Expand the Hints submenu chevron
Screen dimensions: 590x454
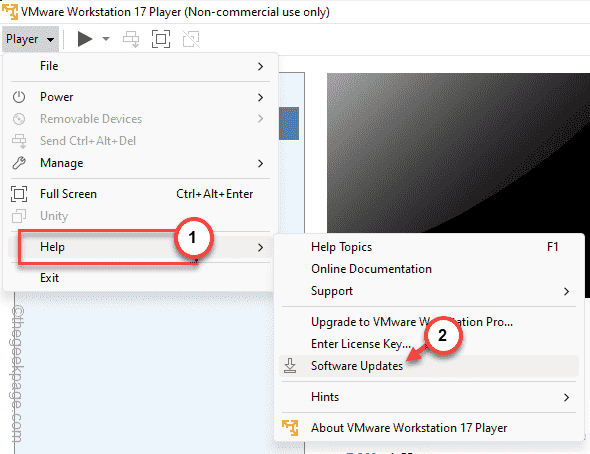566,398
